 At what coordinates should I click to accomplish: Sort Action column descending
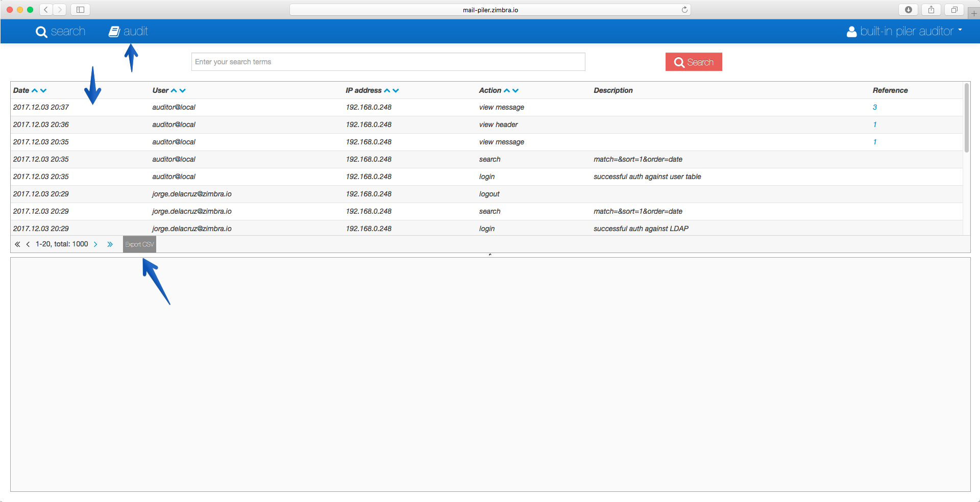click(x=516, y=90)
